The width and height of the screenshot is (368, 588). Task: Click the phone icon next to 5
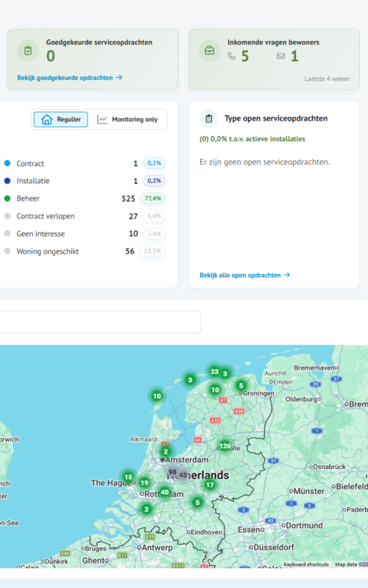(x=231, y=56)
